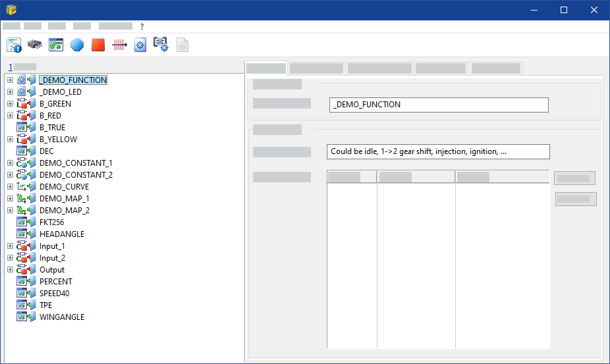The image size is (610, 364).
Task: Click the project info icon with blue badge
Action: [14, 45]
